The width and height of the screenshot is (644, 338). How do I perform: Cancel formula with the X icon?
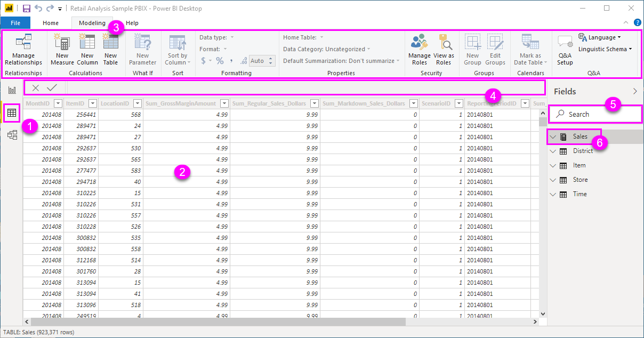[36, 87]
